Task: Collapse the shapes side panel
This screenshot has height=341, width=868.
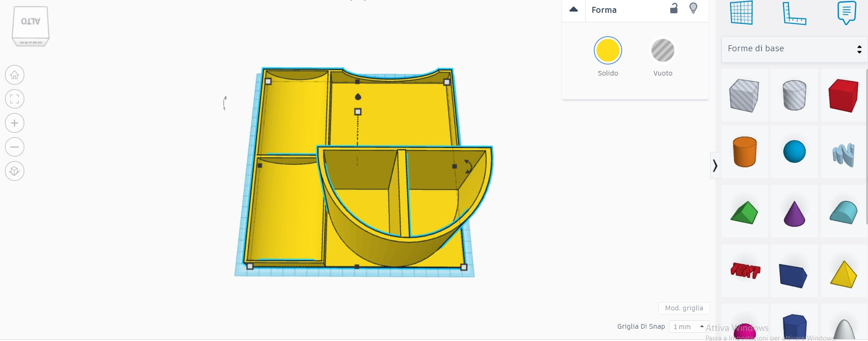Action: 715,165
